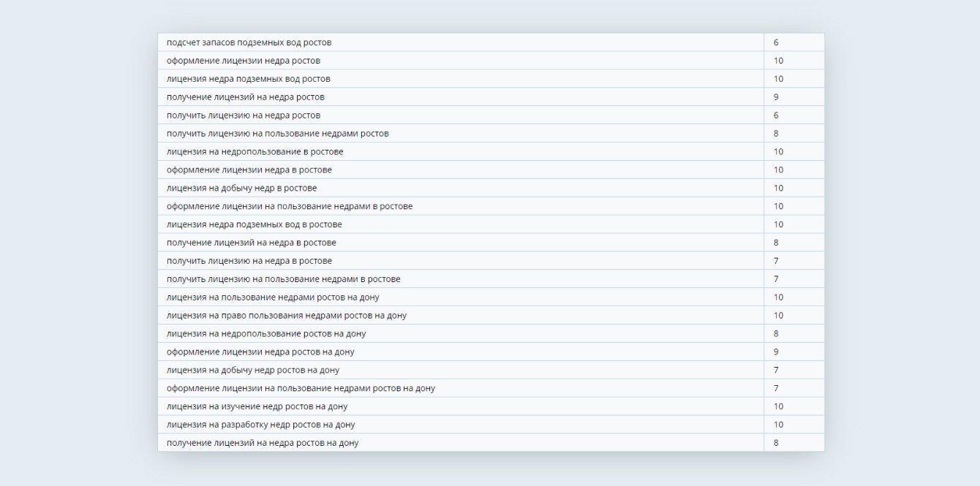The width and height of the screenshot is (980, 486).
Task: Click 'оформление лицензии на пользование недрами в ростове'
Action: pos(290,207)
